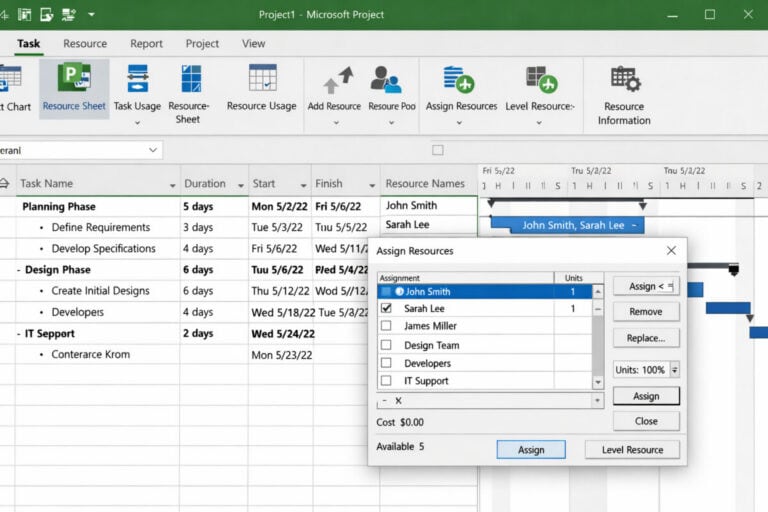
Task: Open the quick access toolbar customize arrow
Action: click(92, 15)
